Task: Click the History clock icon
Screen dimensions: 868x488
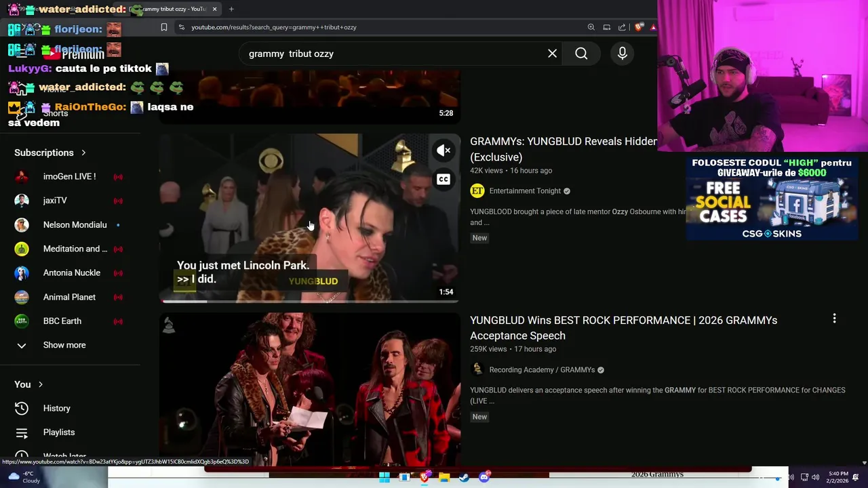Action: [22, 408]
